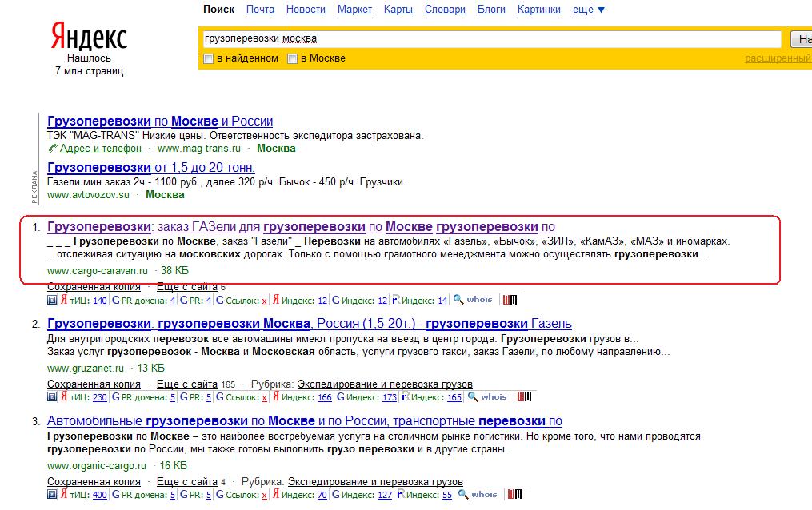Viewport: 812px width, 510px height.
Task: Click the WebMoney icon in cargo-caravan.ru row
Action: [x=510, y=300]
